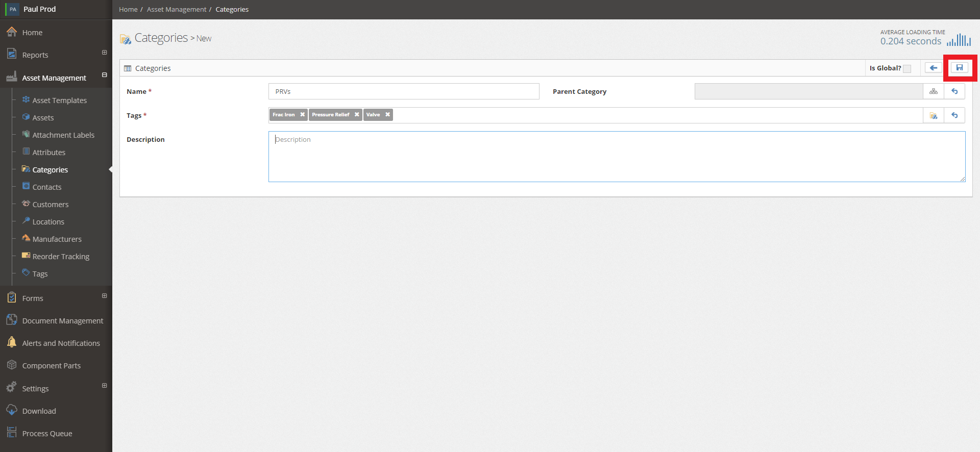Go to Home in the breadcrumb
The image size is (980, 452).
point(128,9)
